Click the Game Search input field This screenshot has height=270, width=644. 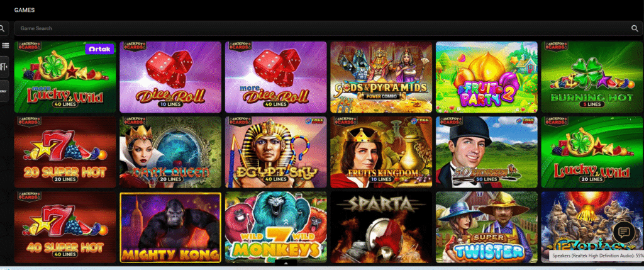click(328, 28)
